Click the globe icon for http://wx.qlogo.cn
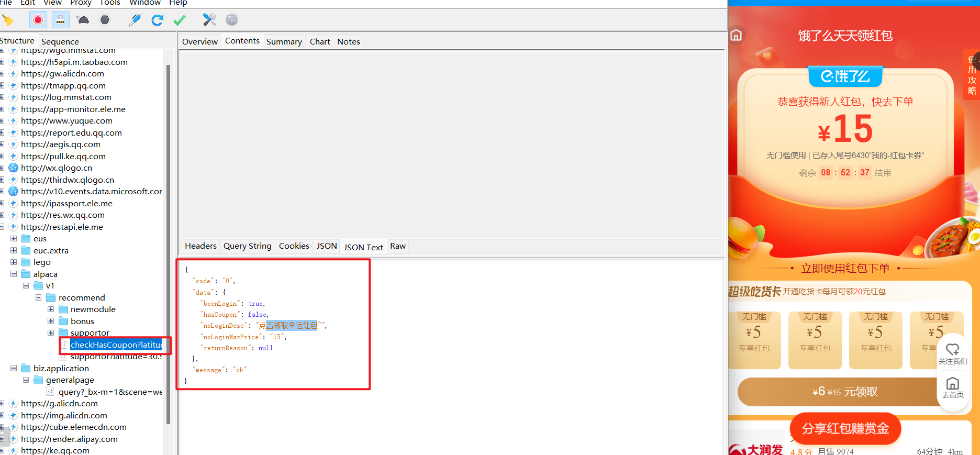Viewport: 980px width, 455px height. tap(14, 168)
